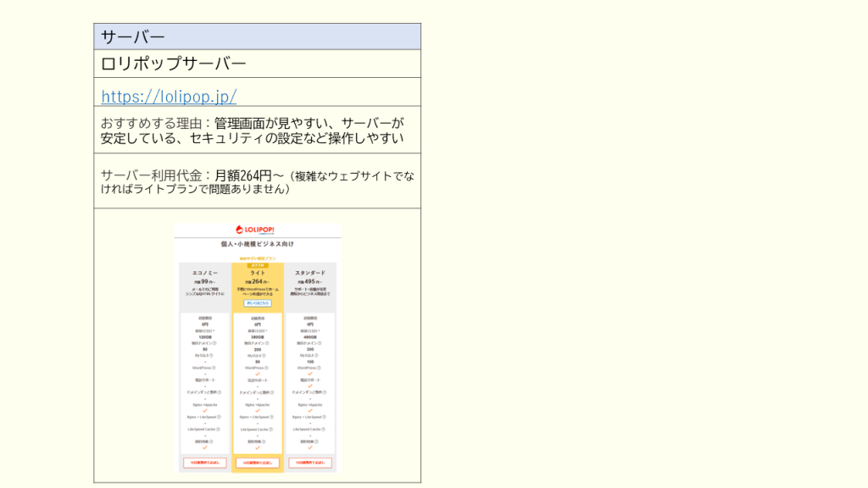Click the orange おすすめ badge above ライト plan
The height and width of the screenshot is (488, 868).
(x=258, y=265)
